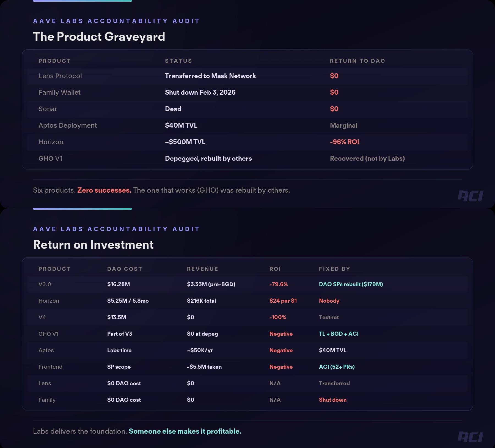Select the Family Wallet product entry
Viewport: 495px width, 448px height.
[59, 92]
